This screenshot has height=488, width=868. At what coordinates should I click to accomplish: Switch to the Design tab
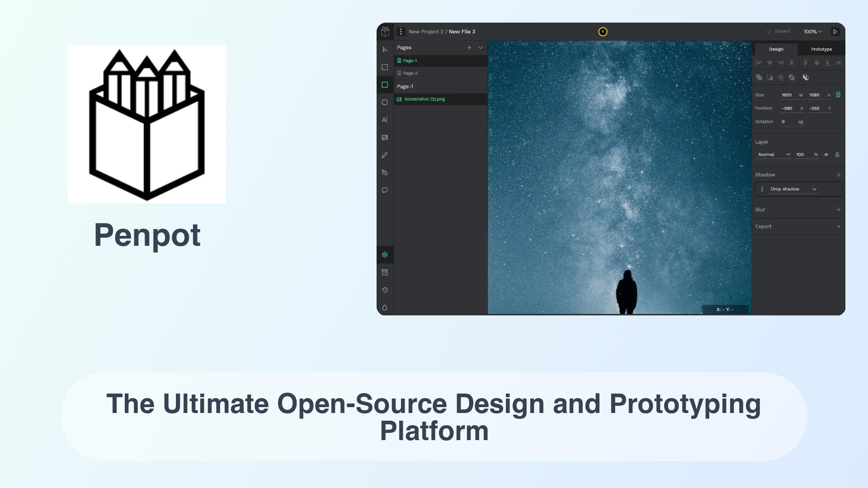(x=776, y=49)
